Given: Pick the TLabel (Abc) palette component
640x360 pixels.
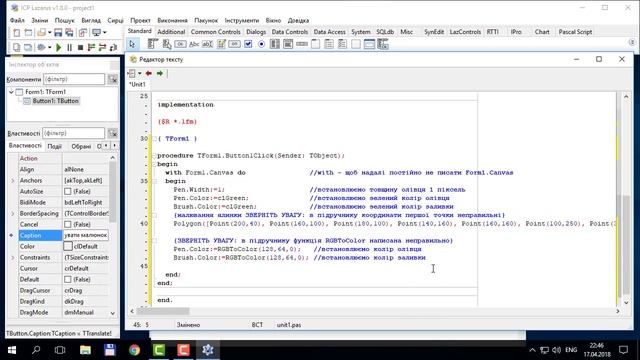Looking at the screenshot, I should click(194, 44).
